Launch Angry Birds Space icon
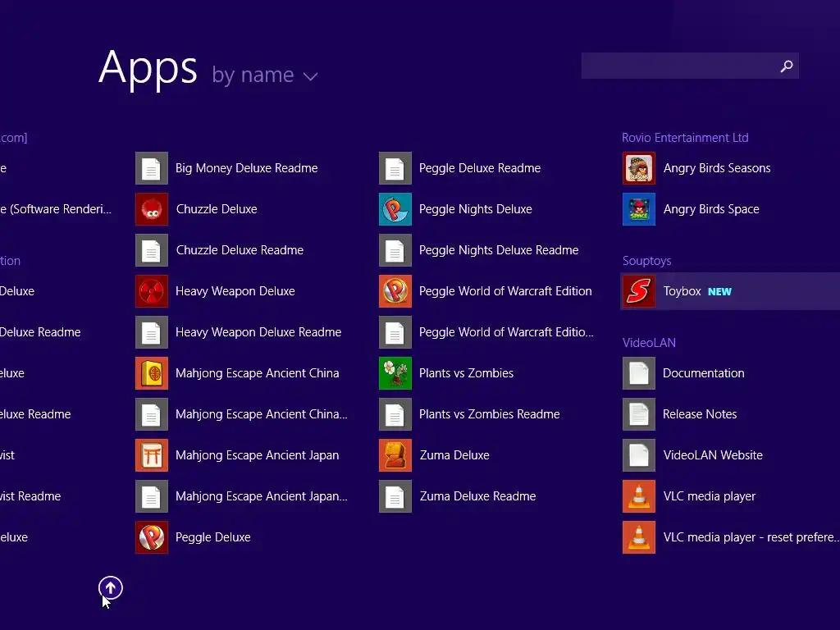840x630 pixels. 639,209
